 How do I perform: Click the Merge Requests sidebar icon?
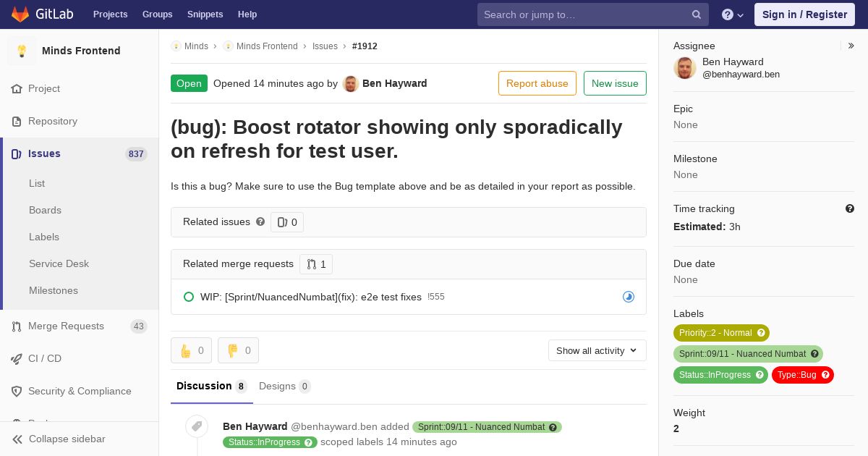pyautogui.click(x=17, y=326)
